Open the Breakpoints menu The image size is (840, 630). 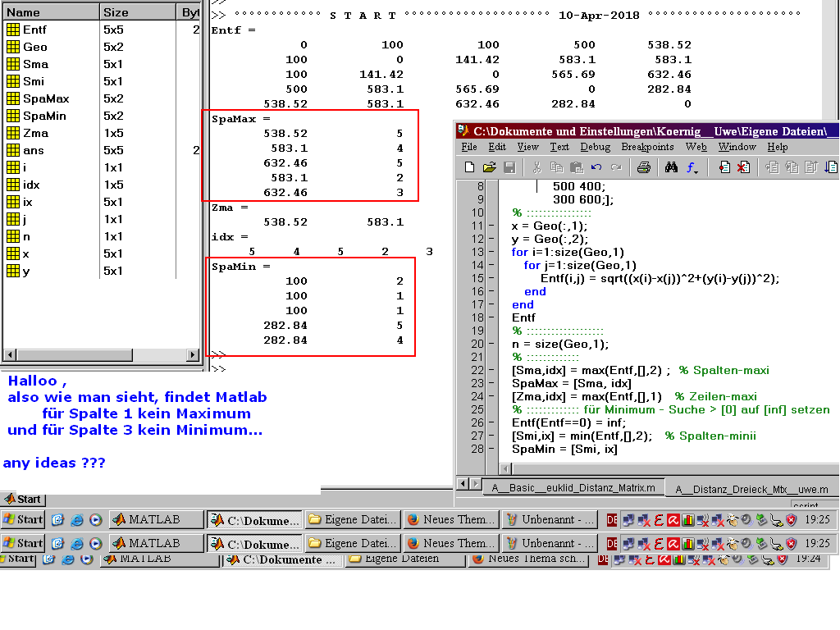point(647,147)
